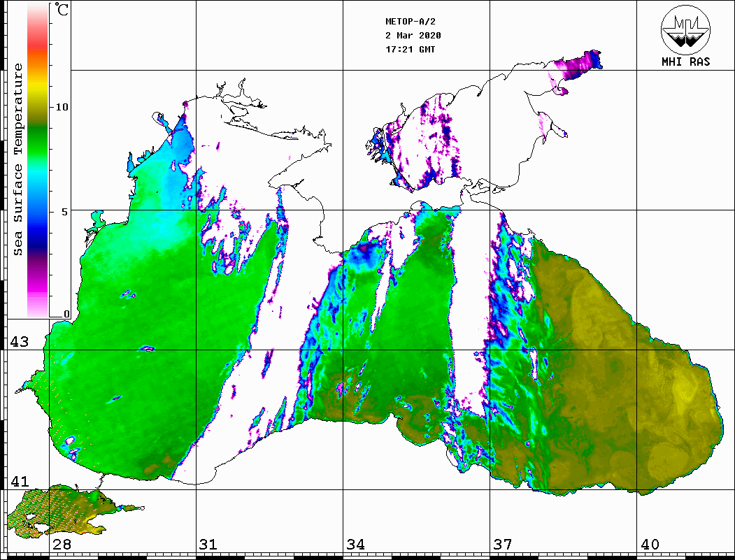Click longitude label "31"
Image resolution: width=735 pixels, height=560 pixels.
pyautogui.click(x=208, y=545)
